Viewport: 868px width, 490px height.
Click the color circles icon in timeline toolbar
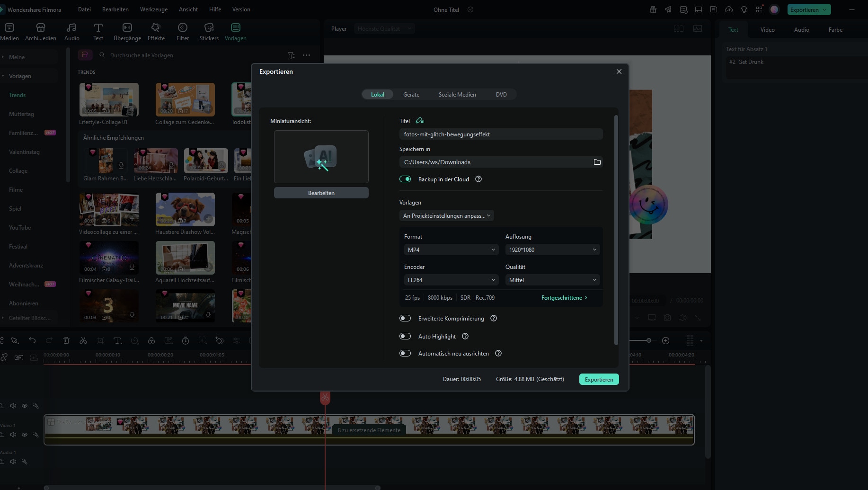(x=151, y=340)
